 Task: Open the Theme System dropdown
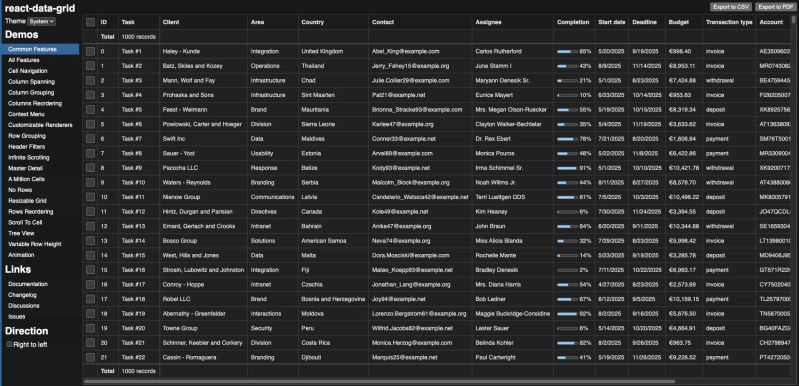point(42,21)
